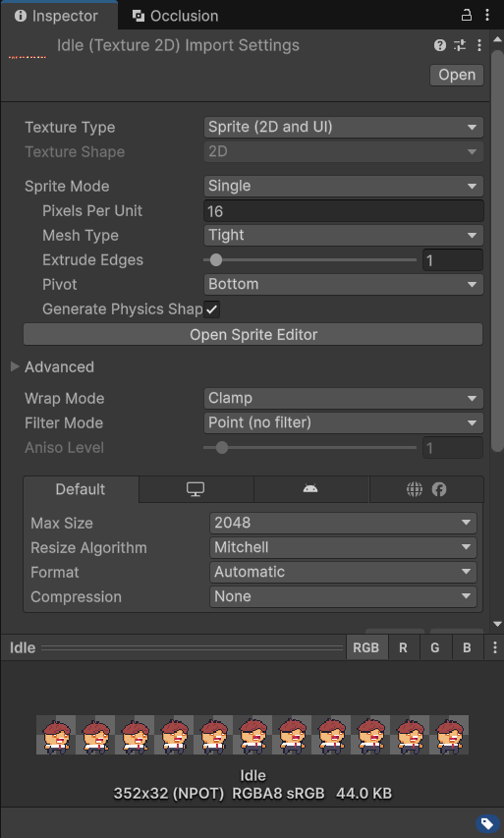Viewport: 504px width, 838px height.
Task: Select the Default platform tab
Action: [x=81, y=489]
